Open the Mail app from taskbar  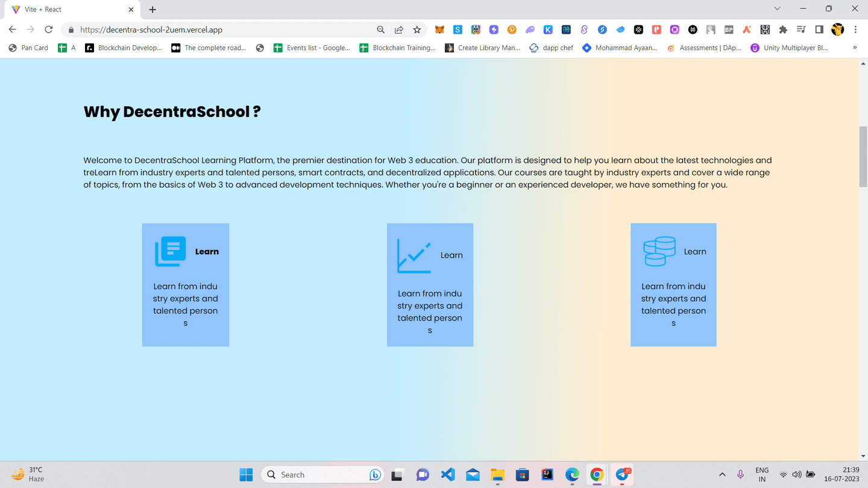coord(473,475)
